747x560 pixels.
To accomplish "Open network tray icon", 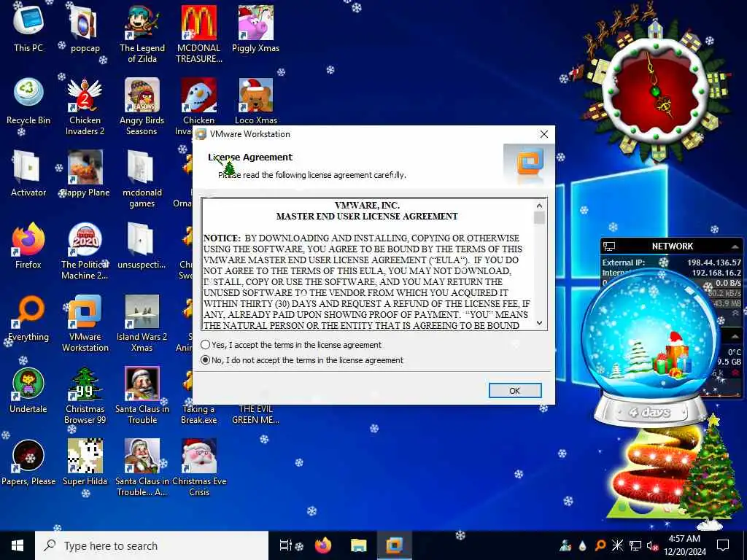I will pyautogui.click(x=635, y=545).
